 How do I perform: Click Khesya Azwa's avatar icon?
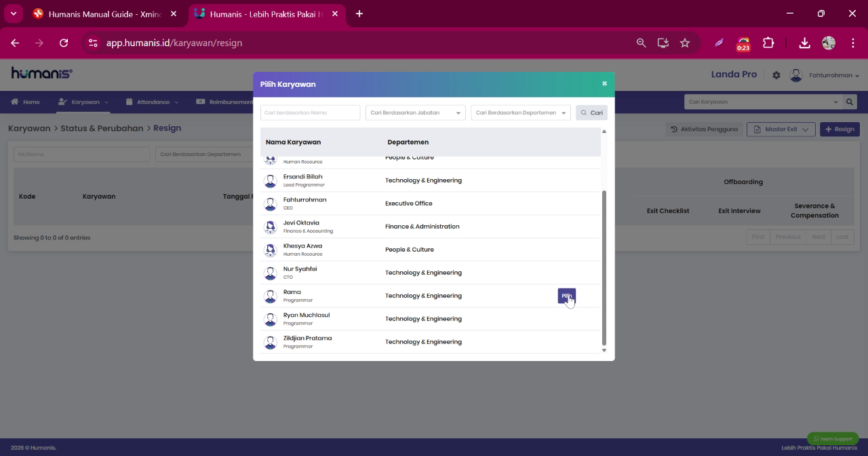click(271, 250)
